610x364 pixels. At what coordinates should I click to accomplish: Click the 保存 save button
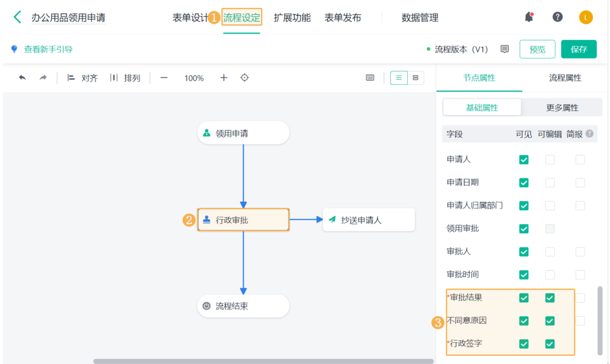(578, 49)
